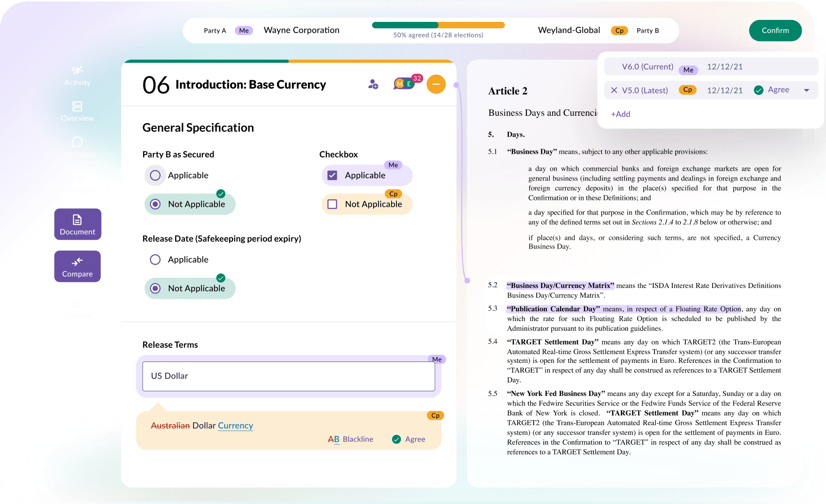Click the Me tag on US Dollar field
826x504 pixels.
click(x=437, y=359)
